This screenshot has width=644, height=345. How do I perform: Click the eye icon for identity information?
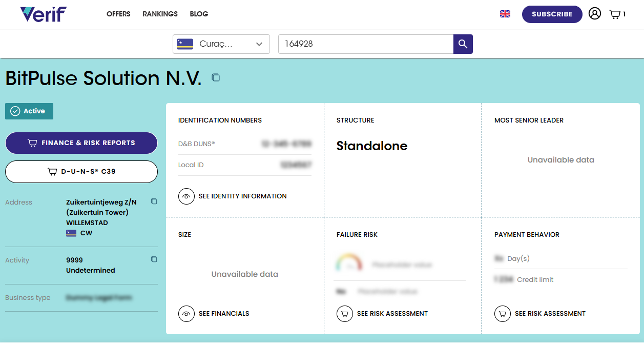(186, 196)
